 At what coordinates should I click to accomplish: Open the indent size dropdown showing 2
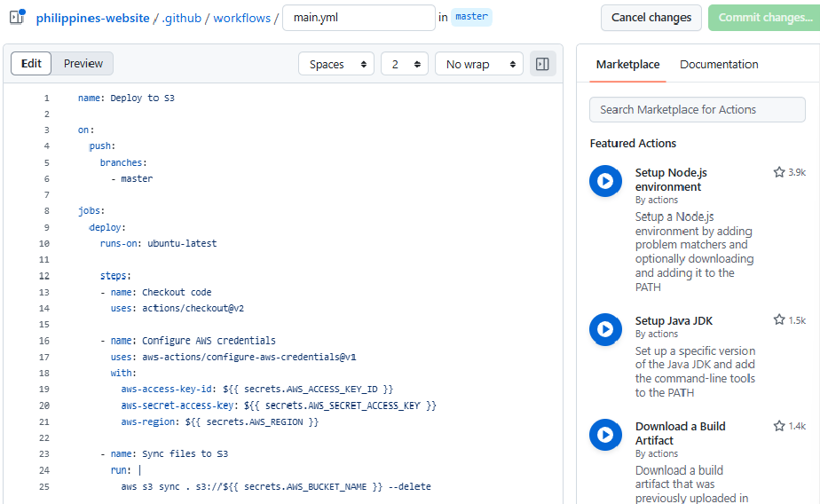coord(404,64)
